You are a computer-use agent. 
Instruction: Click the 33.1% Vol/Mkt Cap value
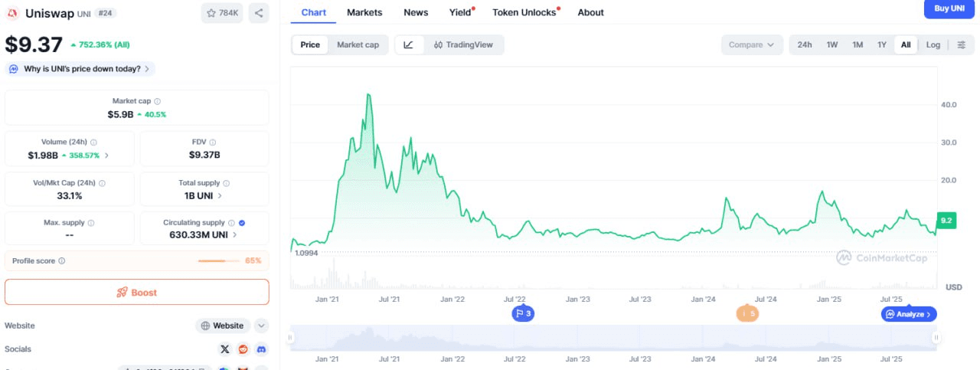tap(70, 195)
